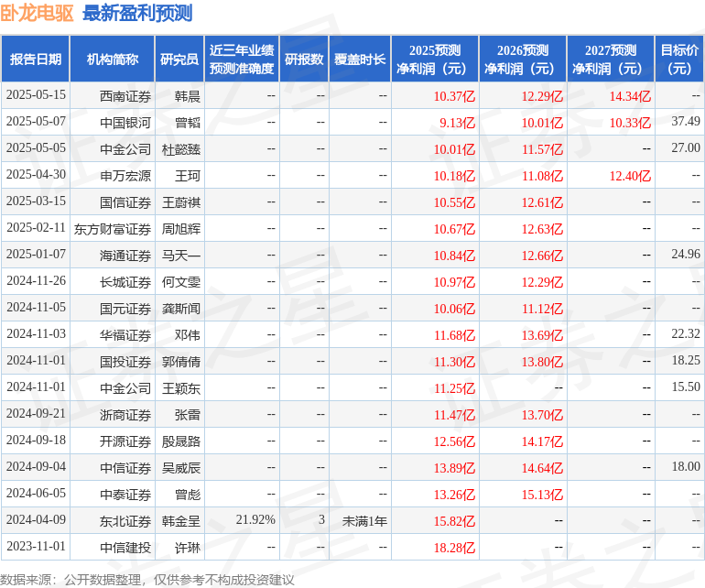Select the 研究员 column header
The width and height of the screenshot is (705, 588).
tap(179, 59)
